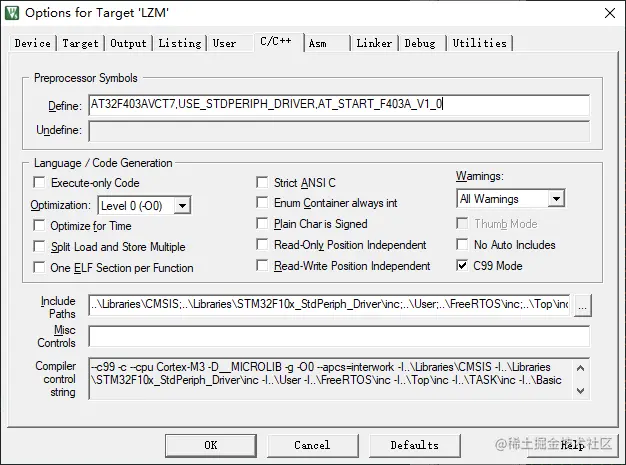The width and height of the screenshot is (626, 465).
Task: Open the Optimization level dropdown
Action: [182, 206]
